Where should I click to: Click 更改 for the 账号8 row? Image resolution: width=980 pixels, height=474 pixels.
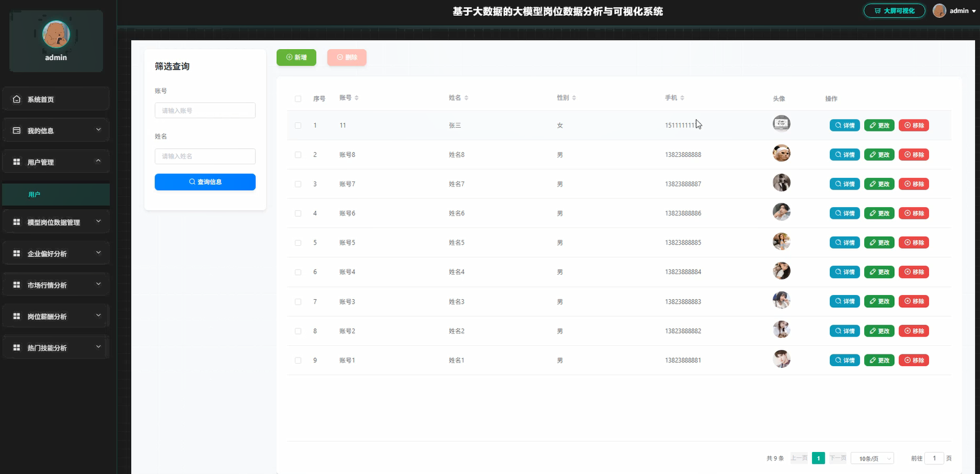pyautogui.click(x=879, y=155)
